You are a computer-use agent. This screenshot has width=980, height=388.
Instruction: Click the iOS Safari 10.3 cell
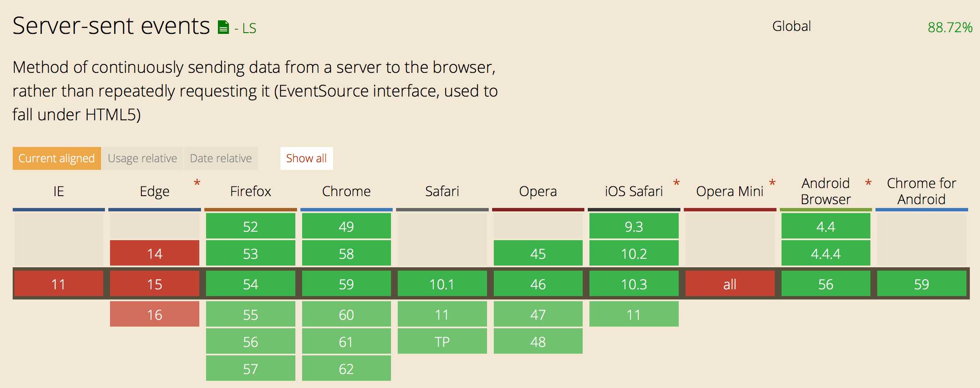[x=634, y=284]
